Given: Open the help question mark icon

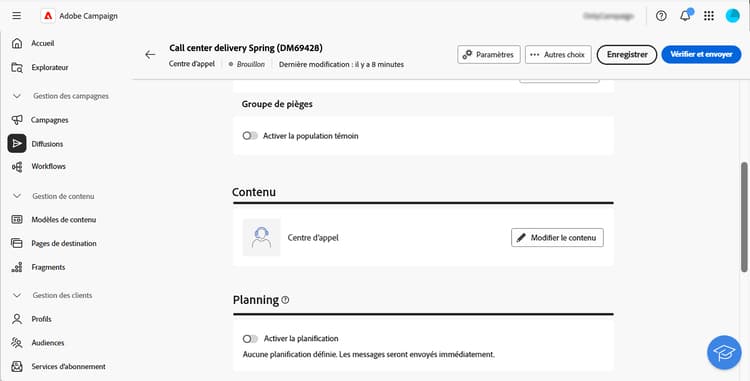Looking at the screenshot, I should tap(661, 16).
